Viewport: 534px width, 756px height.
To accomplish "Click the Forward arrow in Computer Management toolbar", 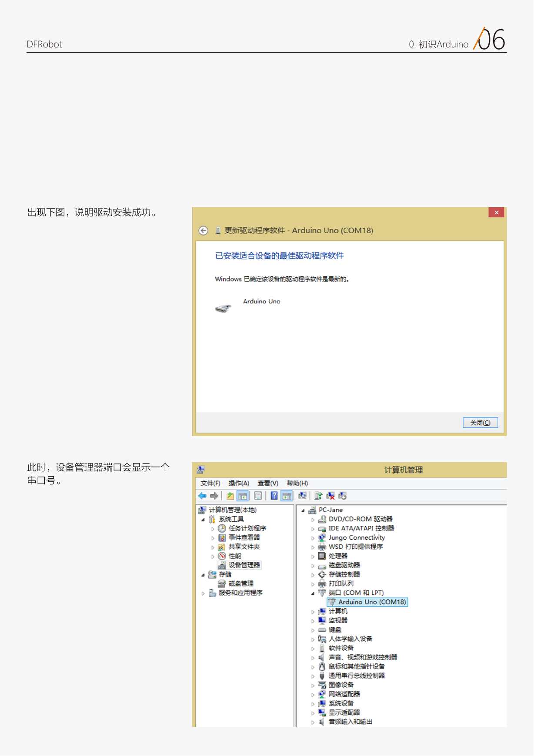I will [x=214, y=496].
